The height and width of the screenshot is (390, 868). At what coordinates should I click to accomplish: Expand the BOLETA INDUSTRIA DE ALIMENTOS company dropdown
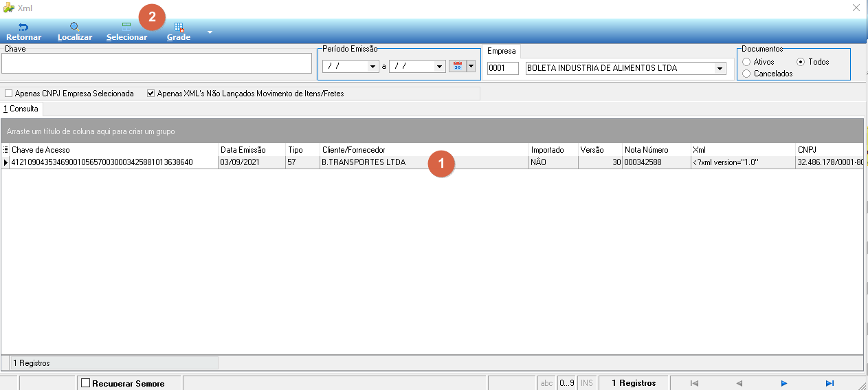(x=720, y=68)
